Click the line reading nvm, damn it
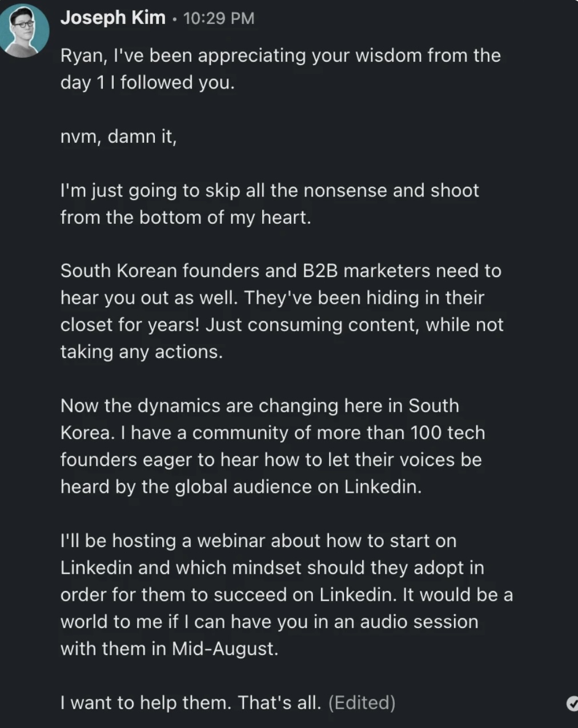The image size is (578, 728). (x=118, y=136)
